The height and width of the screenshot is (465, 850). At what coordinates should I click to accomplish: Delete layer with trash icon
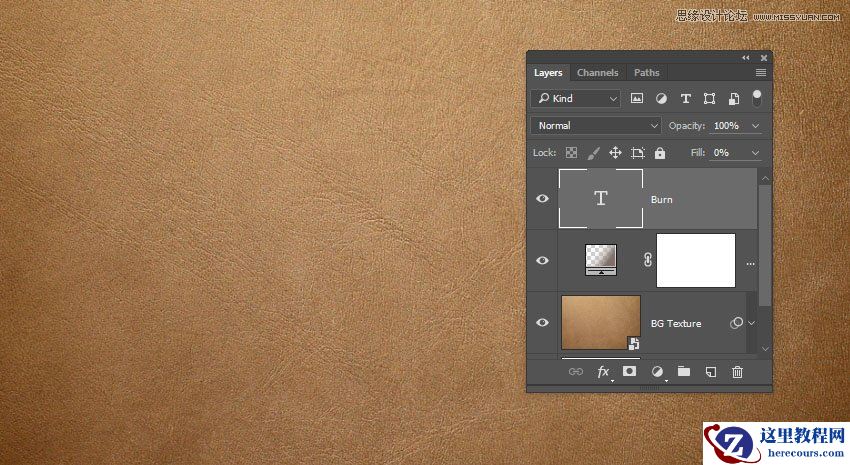(737, 372)
